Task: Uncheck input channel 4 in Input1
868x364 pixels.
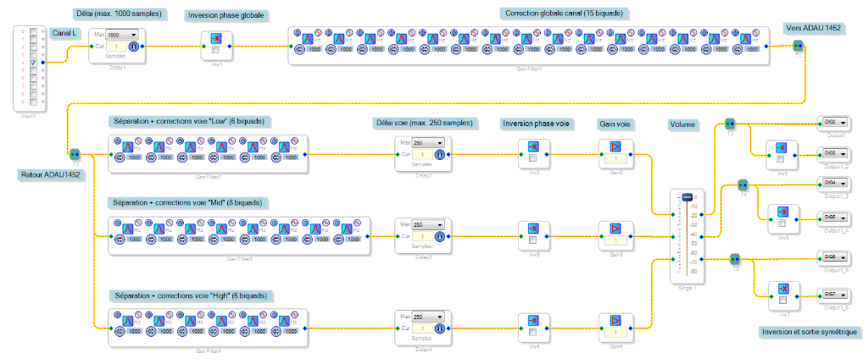Action: pyautogui.click(x=33, y=63)
